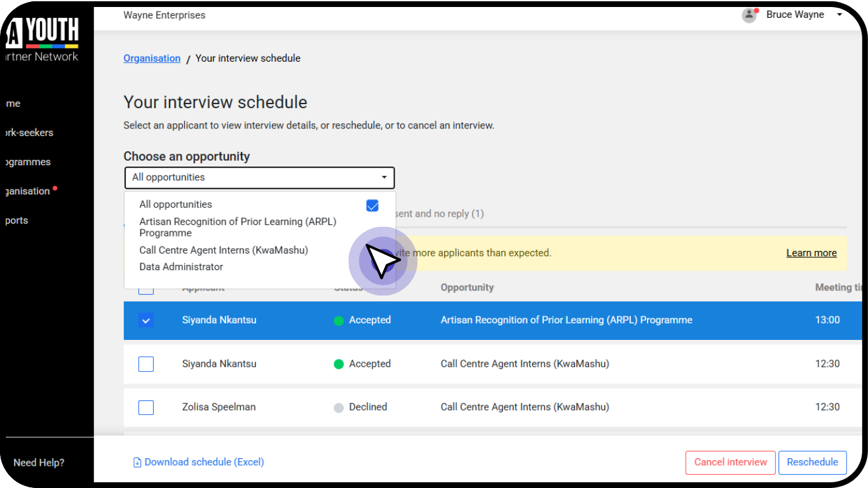Click the Youth Partner Network logo

coord(42,40)
